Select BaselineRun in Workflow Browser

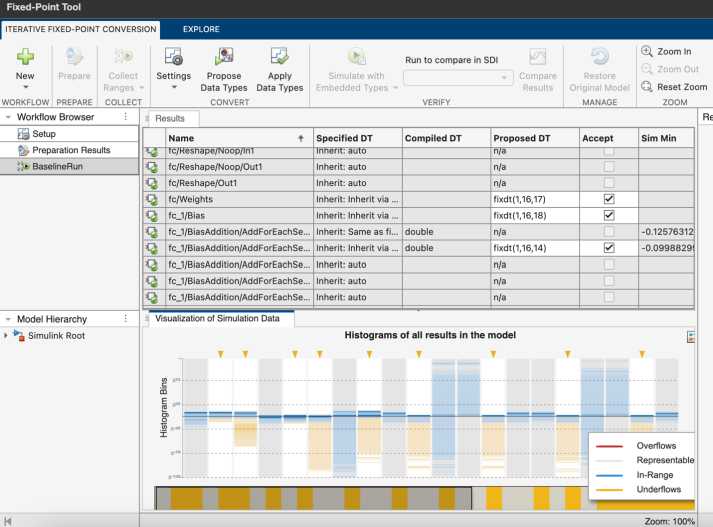pos(57,166)
